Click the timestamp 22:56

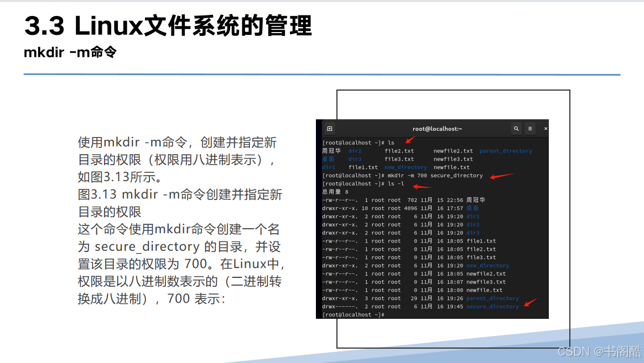[455, 200]
